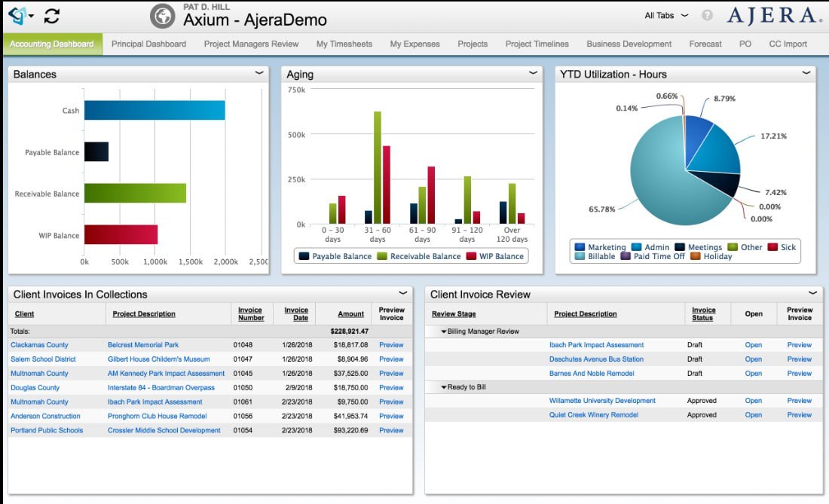Viewport: 829px width, 504px height.
Task: Collapse the Aging widget chevron
Action: [x=533, y=73]
